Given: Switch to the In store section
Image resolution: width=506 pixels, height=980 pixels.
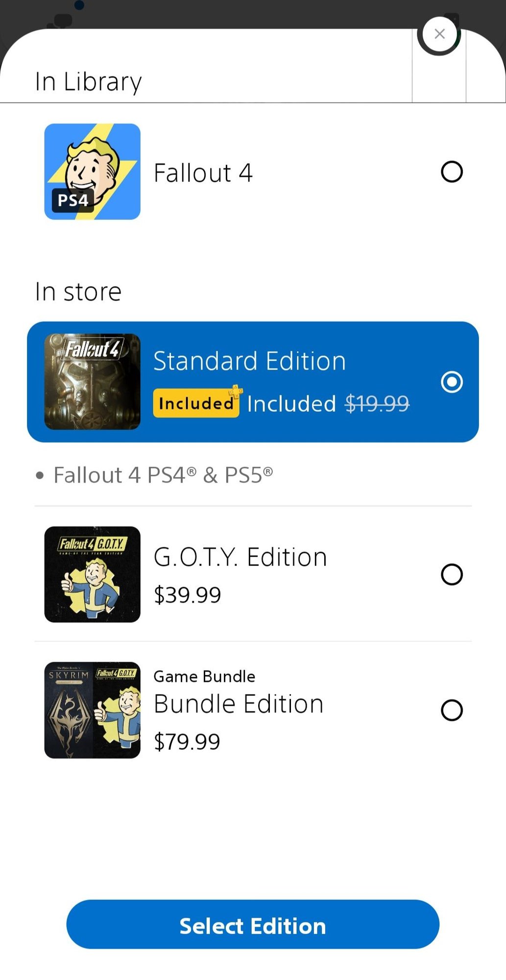Looking at the screenshot, I should 78,291.
